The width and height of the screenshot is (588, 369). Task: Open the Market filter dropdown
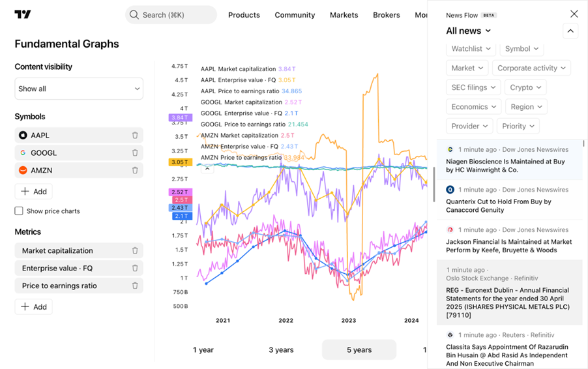(467, 68)
